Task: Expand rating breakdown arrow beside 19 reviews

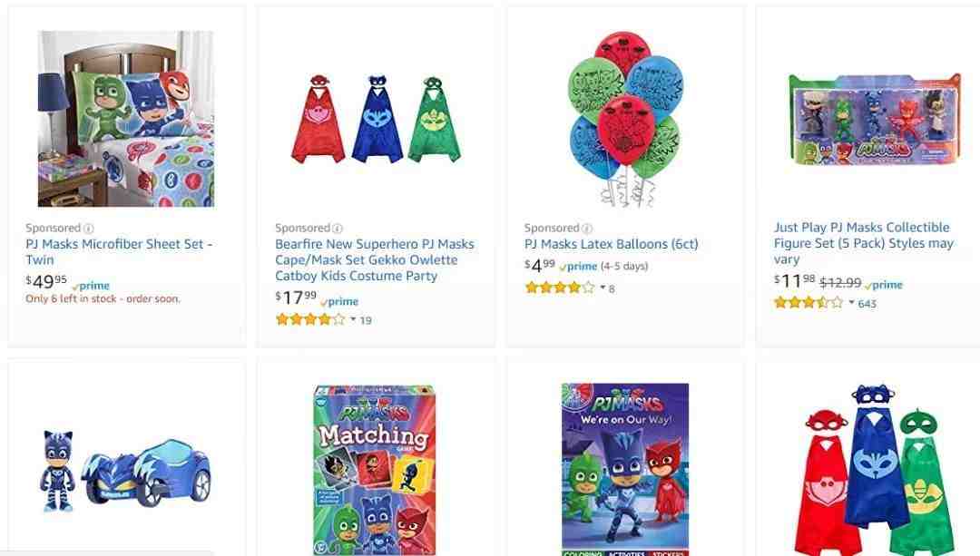Action: pyautogui.click(x=353, y=320)
